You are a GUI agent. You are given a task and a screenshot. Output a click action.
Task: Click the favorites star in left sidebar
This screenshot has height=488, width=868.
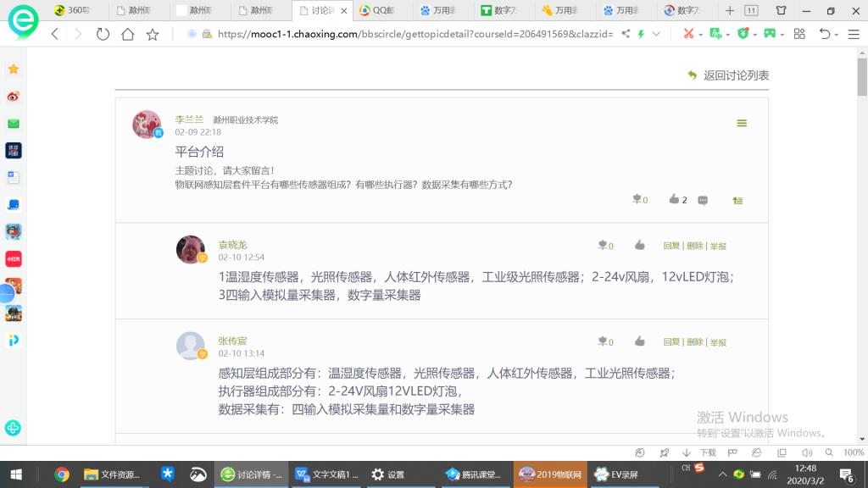coord(14,69)
